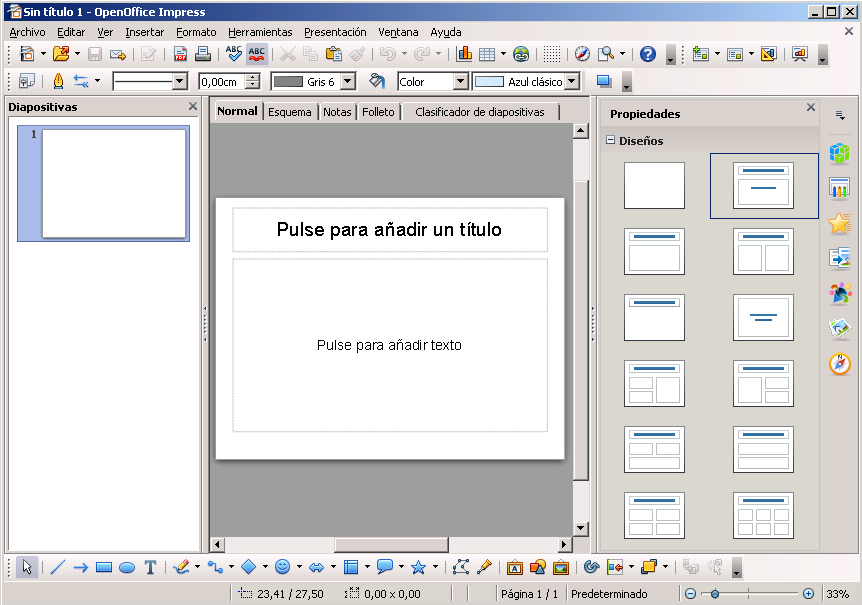Open the sidebar Gallery icon
This screenshot has width=862, height=605.
pos(839,329)
